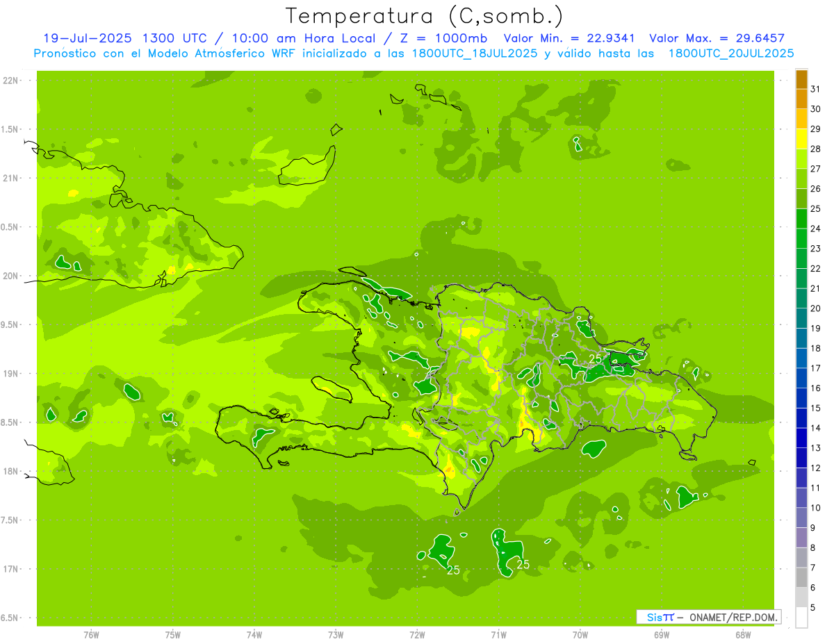Image resolution: width=834 pixels, height=644 pixels.
Task: Click colorbar value label 20
Action: click(816, 308)
